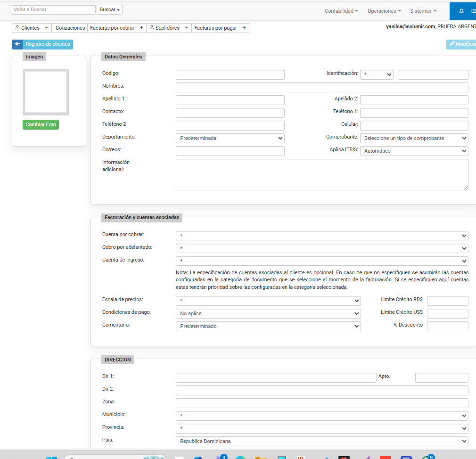Open the Cotizaciones tab

[x=70, y=28]
